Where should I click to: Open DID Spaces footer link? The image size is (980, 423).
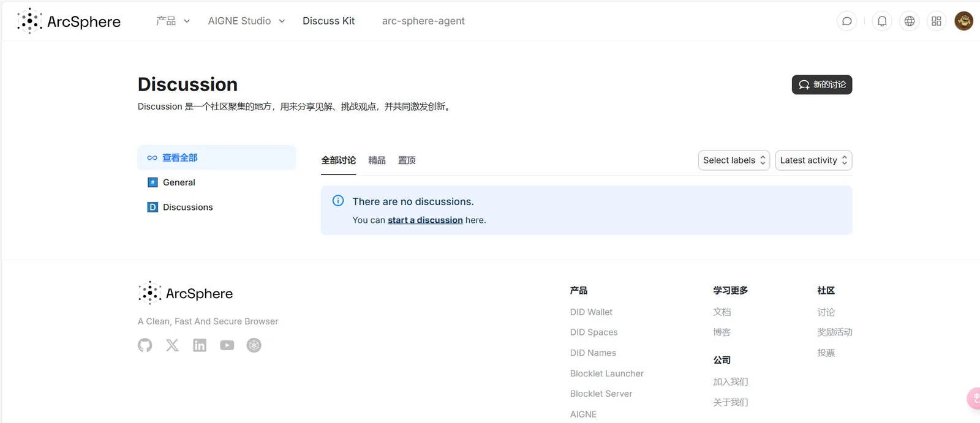tap(594, 332)
